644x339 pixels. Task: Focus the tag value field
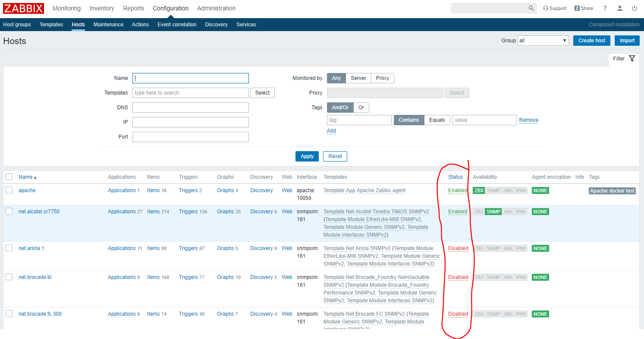485,120
